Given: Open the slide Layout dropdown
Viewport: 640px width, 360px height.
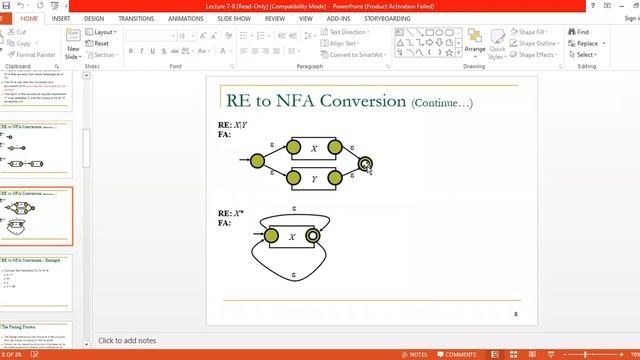Looking at the screenshot, I should [101, 32].
